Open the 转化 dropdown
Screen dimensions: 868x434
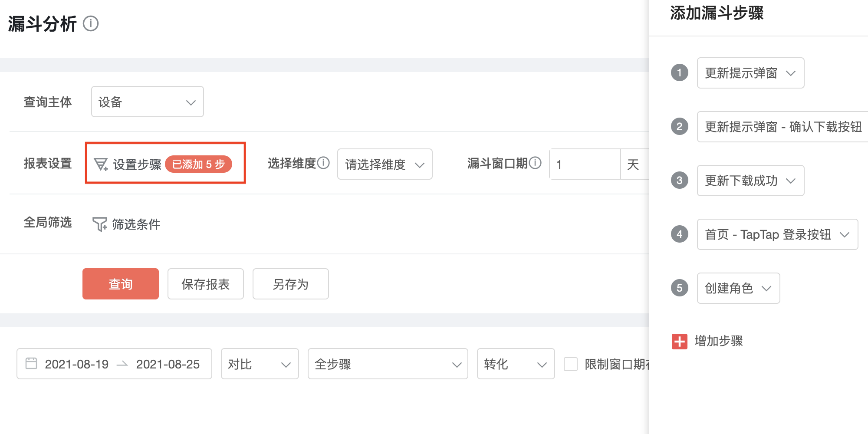(x=516, y=364)
